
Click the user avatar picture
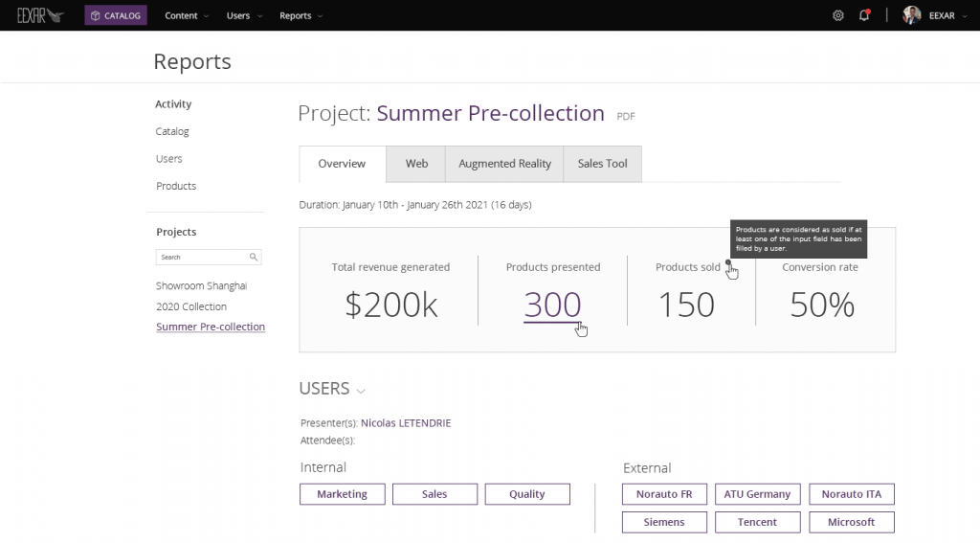click(911, 15)
